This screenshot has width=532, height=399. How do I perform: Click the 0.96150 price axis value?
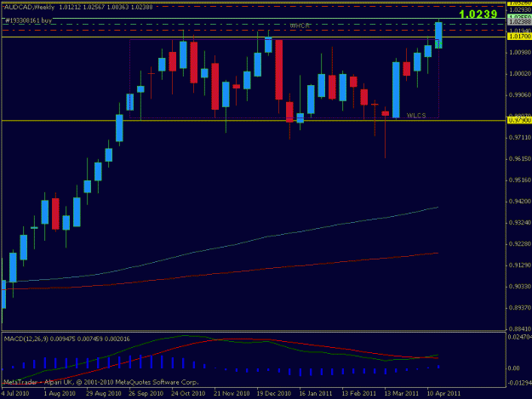520,158
